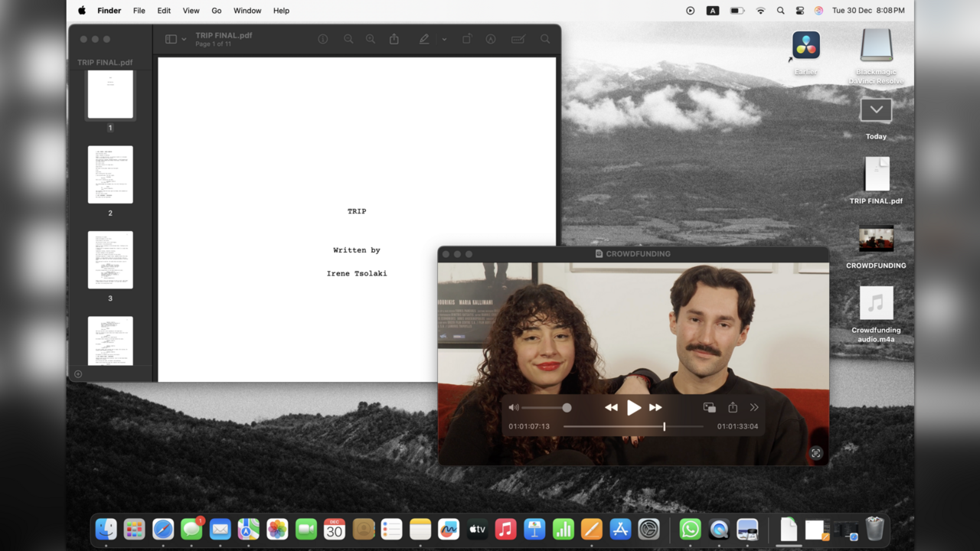
Task: Open the Preview share menu
Action: pos(394,39)
